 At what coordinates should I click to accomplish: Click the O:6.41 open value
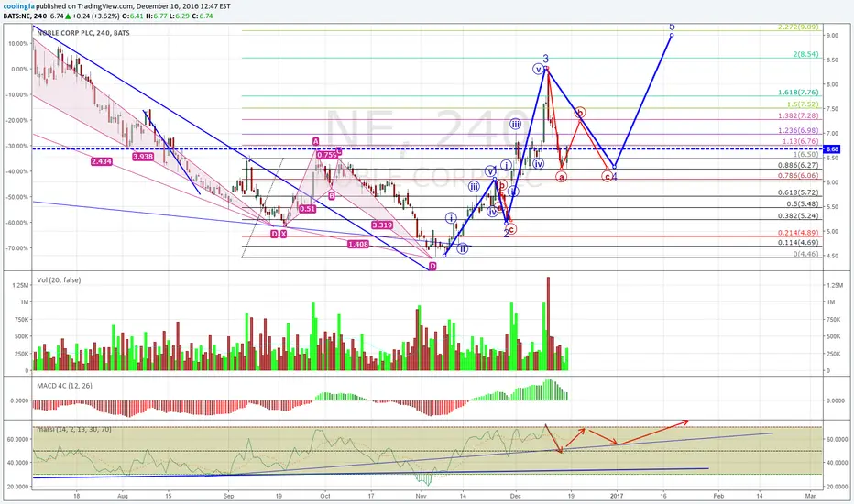click(134, 16)
